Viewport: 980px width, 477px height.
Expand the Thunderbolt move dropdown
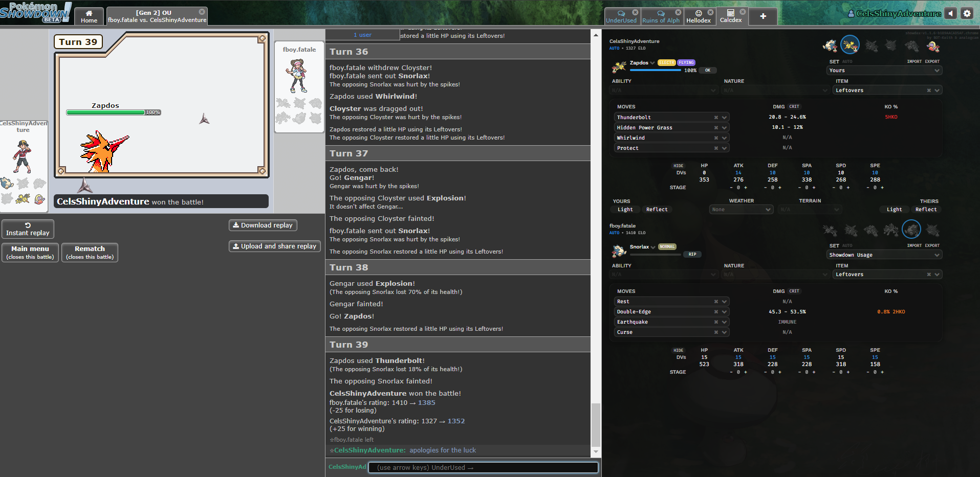click(x=724, y=118)
